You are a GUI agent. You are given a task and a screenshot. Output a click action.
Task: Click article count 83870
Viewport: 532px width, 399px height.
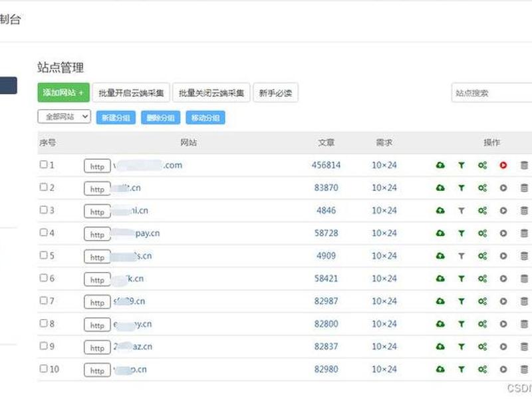point(326,188)
